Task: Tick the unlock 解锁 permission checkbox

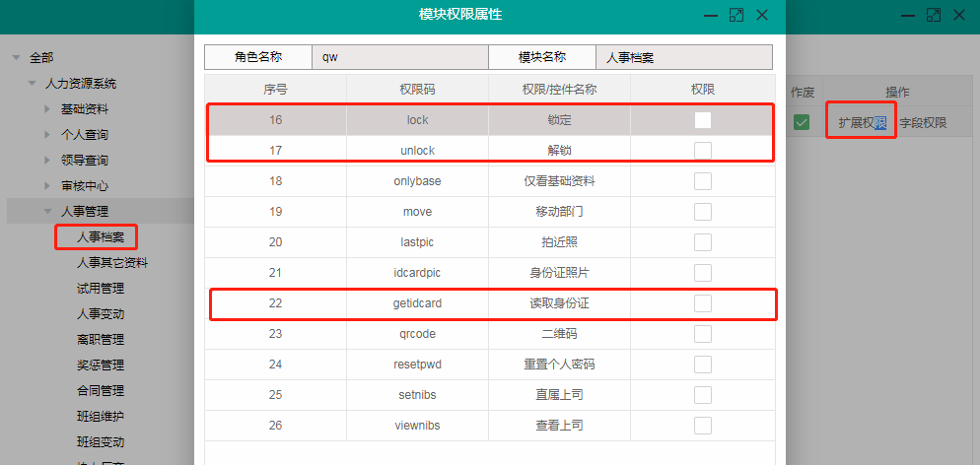Action: click(703, 151)
